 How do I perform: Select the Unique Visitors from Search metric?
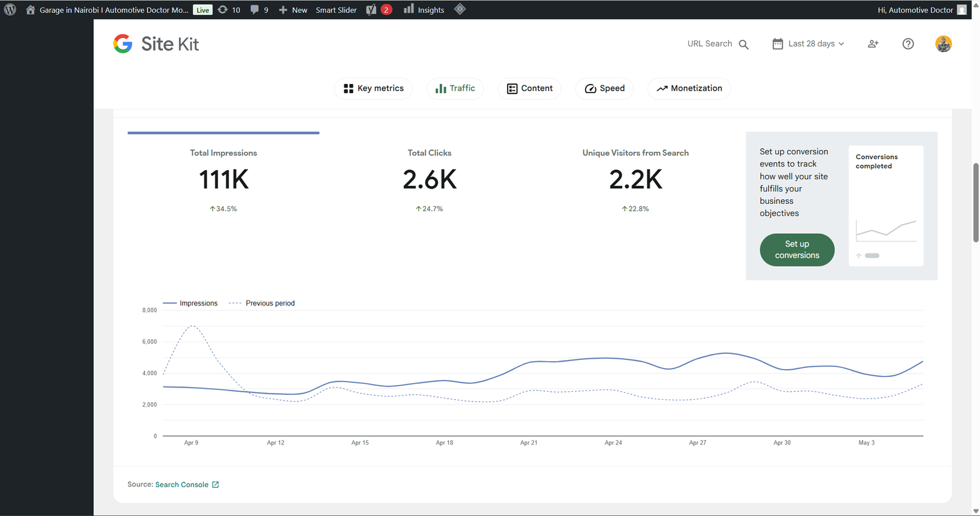pos(635,181)
